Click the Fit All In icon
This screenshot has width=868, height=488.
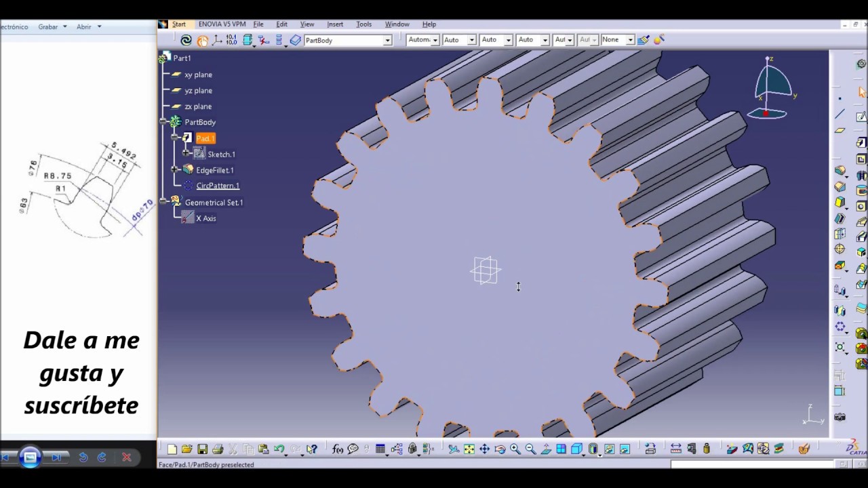point(469,449)
